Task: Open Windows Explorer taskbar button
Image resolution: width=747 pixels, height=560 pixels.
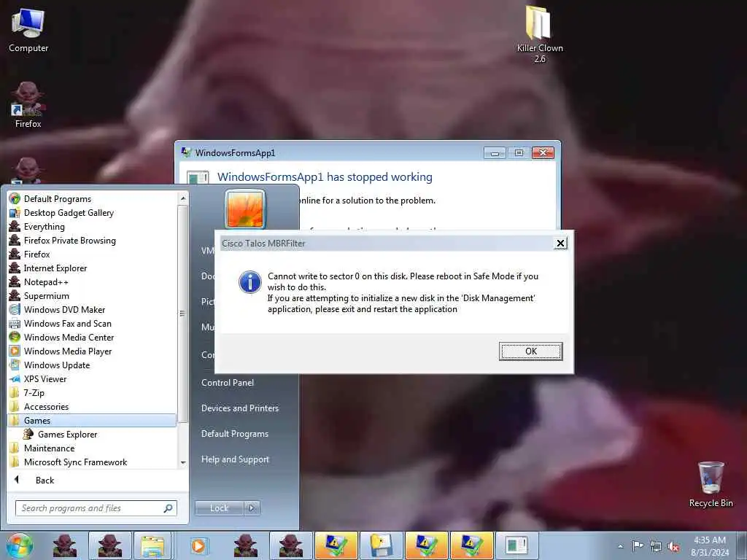Action: click(x=152, y=545)
